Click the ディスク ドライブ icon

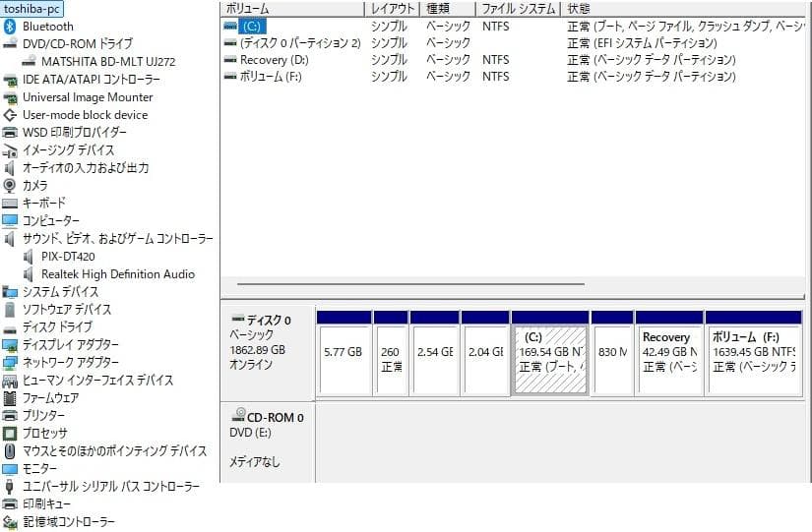[x=9, y=327]
